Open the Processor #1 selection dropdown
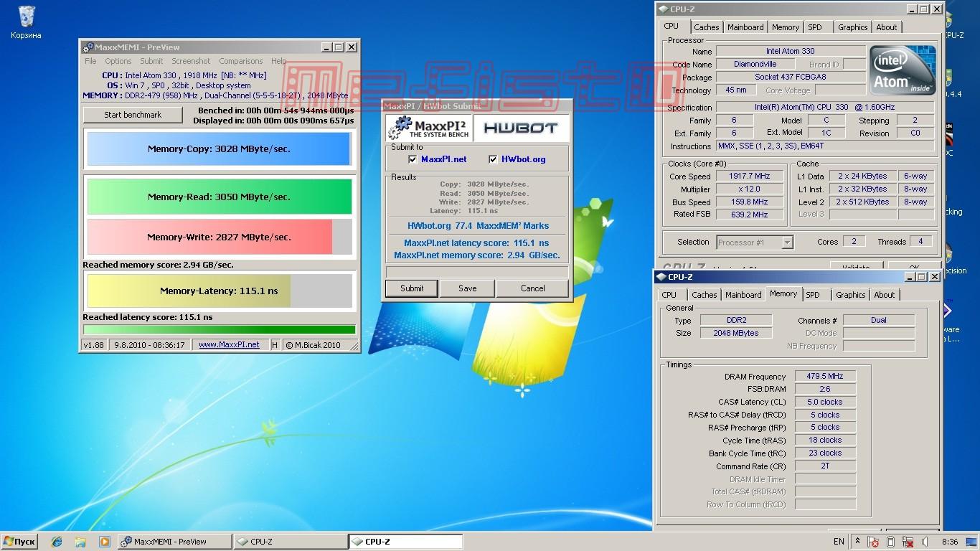This screenshot has height=551, width=980. tap(755, 242)
